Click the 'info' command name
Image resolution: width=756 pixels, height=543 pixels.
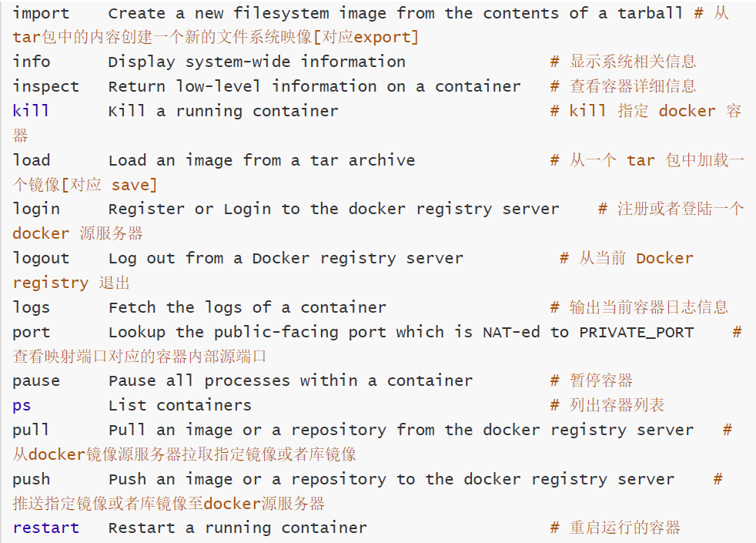click(32, 62)
